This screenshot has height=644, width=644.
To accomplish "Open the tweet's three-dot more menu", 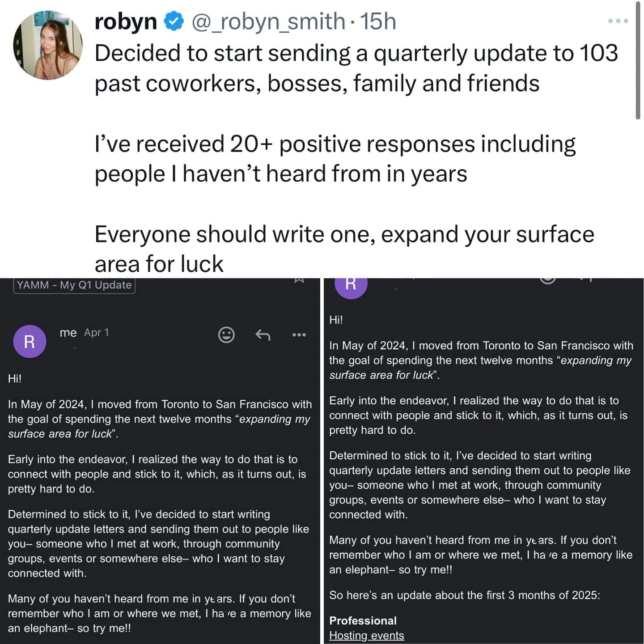I will 618,21.
